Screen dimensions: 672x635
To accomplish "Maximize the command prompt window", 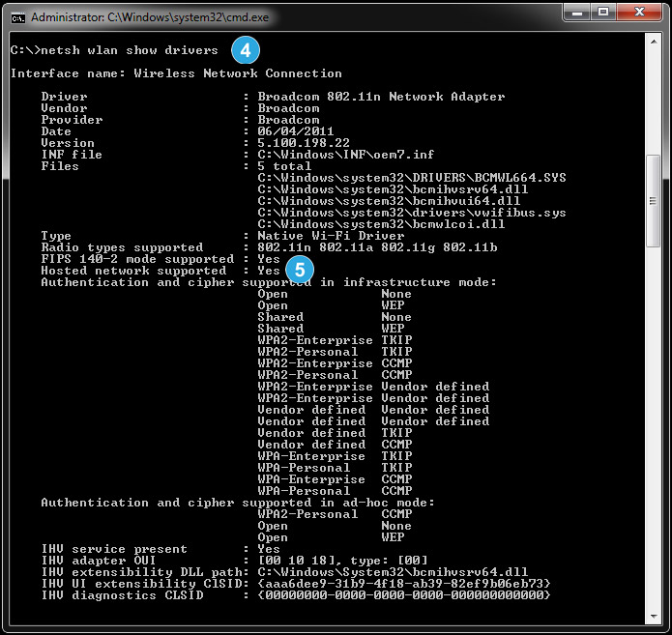I will click(x=603, y=13).
